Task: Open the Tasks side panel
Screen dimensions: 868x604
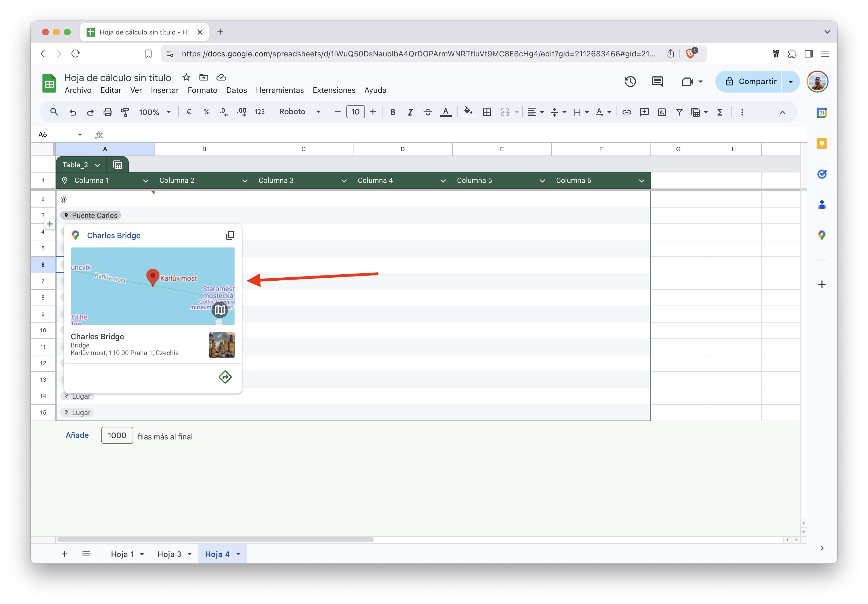Action: (x=821, y=174)
